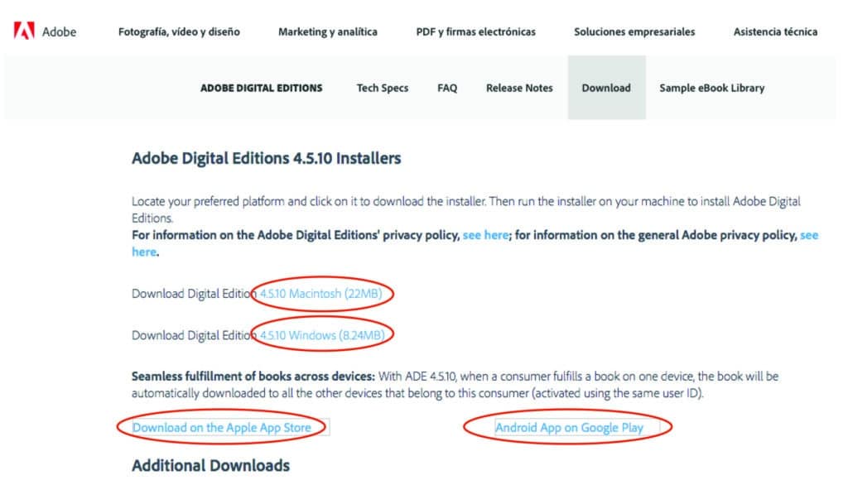Click Download on the Apple App Store
The image size is (848, 504).
tap(222, 427)
